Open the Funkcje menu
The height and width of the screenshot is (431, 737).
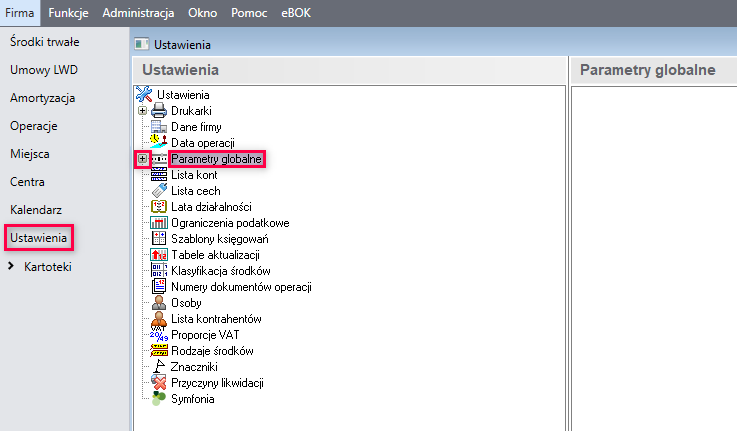[68, 13]
